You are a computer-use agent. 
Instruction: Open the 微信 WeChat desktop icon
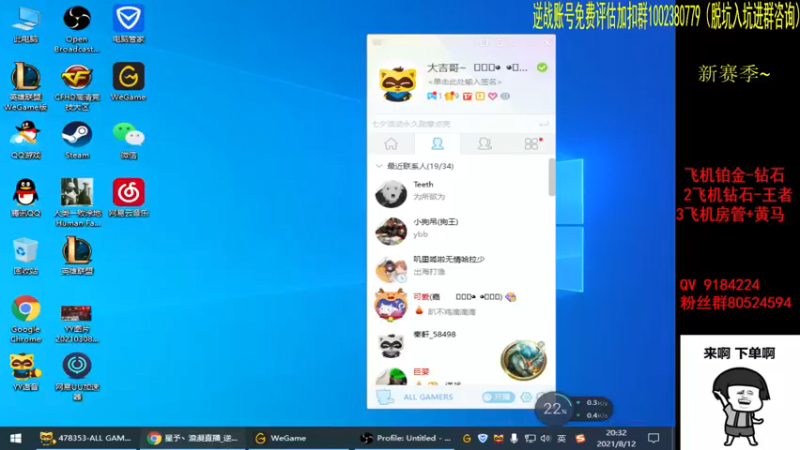tap(128, 140)
